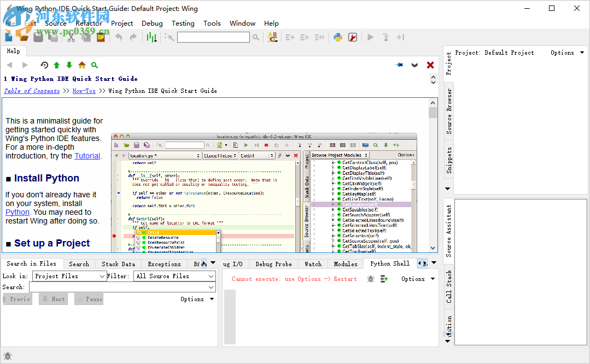This screenshot has width=590, height=364.
Task: Open the Exceptions tab
Action: pos(164,263)
